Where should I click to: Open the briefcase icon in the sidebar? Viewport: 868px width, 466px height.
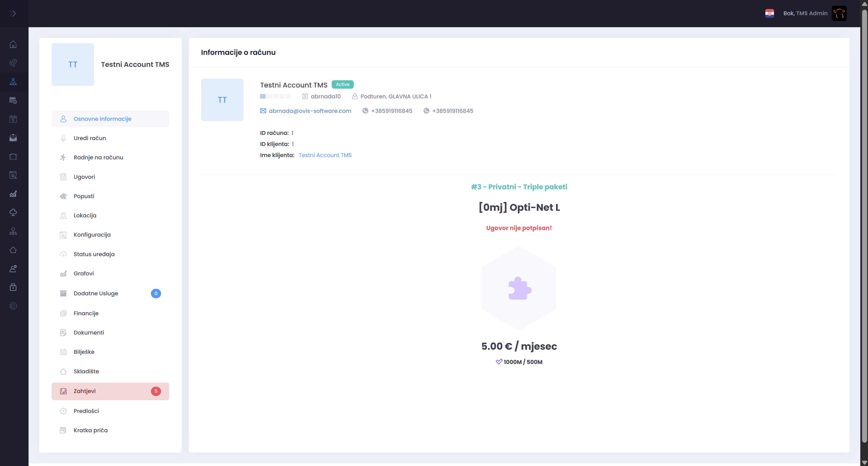[13, 156]
